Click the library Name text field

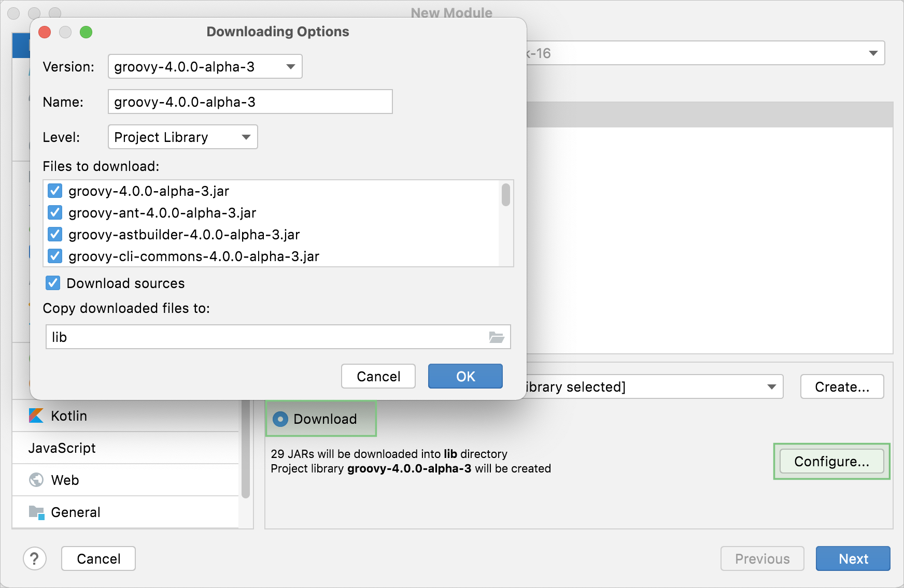pos(250,102)
